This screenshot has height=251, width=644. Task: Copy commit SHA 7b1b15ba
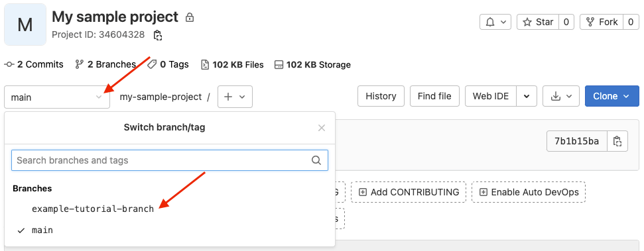(x=617, y=142)
